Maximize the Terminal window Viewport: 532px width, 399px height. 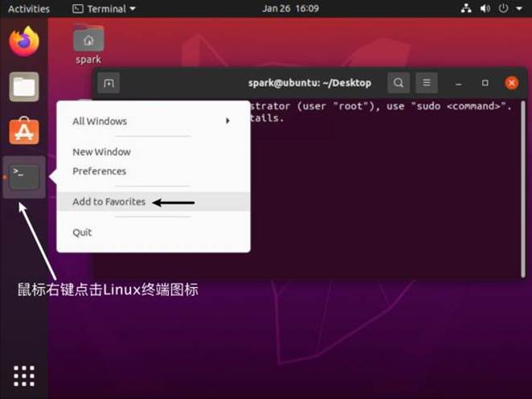[485, 83]
